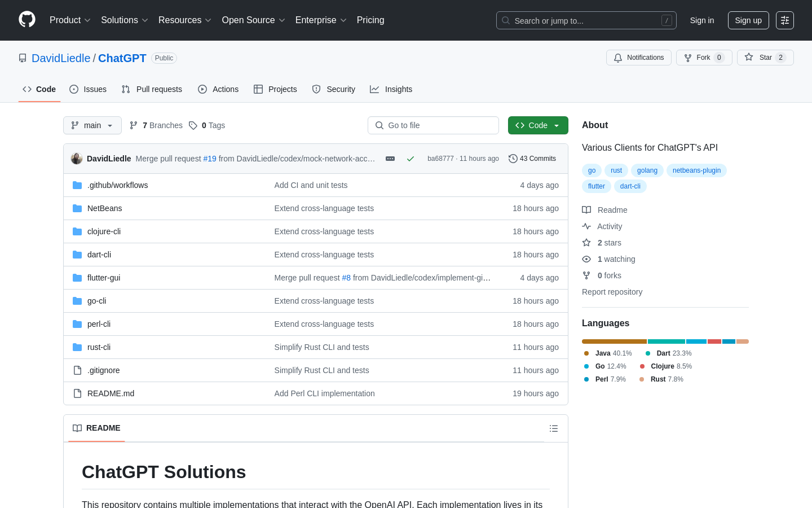The image size is (812, 508).
Task: Open the command palette settings icon in header
Action: click(785, 20)
